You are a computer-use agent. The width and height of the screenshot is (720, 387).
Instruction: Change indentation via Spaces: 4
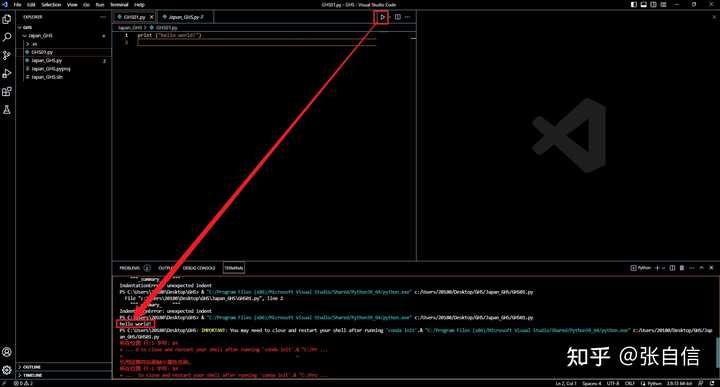coord(591,383)
